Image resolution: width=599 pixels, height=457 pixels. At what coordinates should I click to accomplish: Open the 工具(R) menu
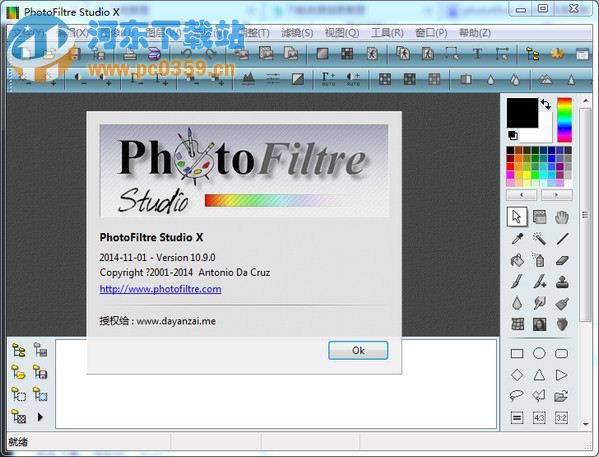[387, 33]
